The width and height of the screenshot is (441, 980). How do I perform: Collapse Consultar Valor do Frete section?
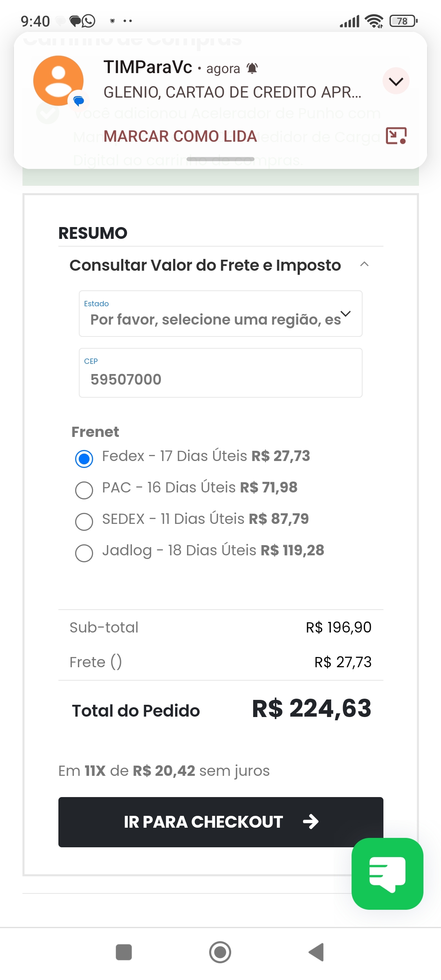point(364,265)
